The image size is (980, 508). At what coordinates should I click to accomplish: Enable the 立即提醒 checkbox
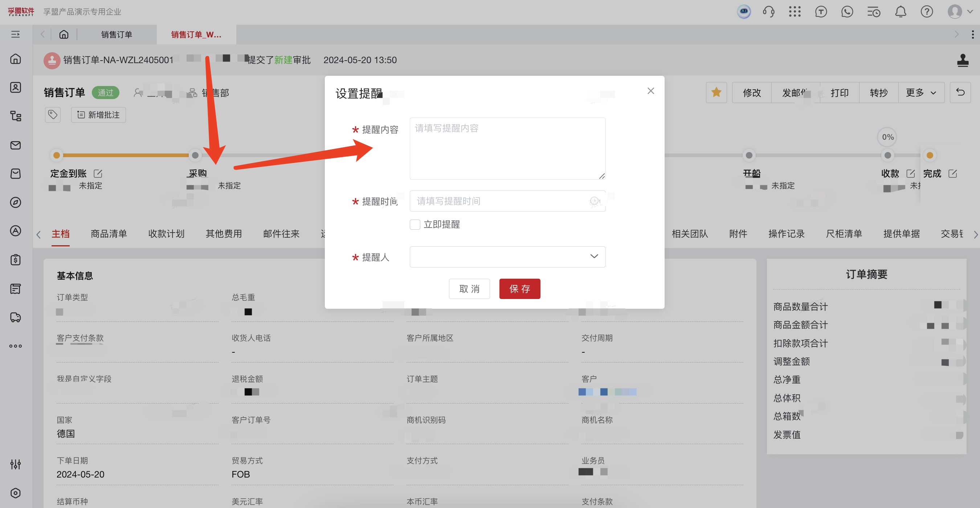pos(415,224)
